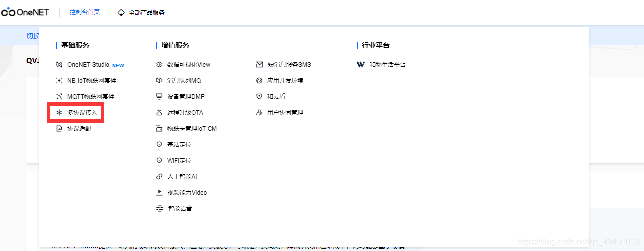Image resolution: width=644 pixels, height=251 pixels.
Task: Click the NEW badge beside OneNET Studio
Action: pos(118,65)
